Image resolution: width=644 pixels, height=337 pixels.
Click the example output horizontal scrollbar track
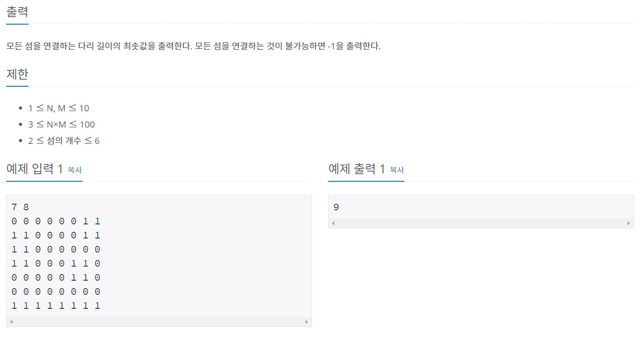pos(481,223)
